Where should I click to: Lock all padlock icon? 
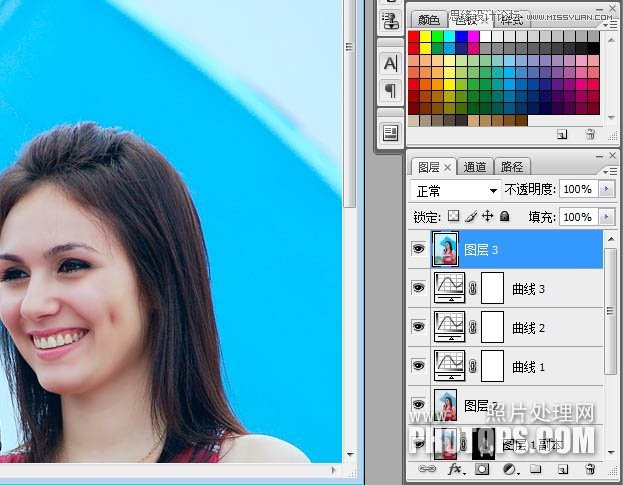(505, 216)
